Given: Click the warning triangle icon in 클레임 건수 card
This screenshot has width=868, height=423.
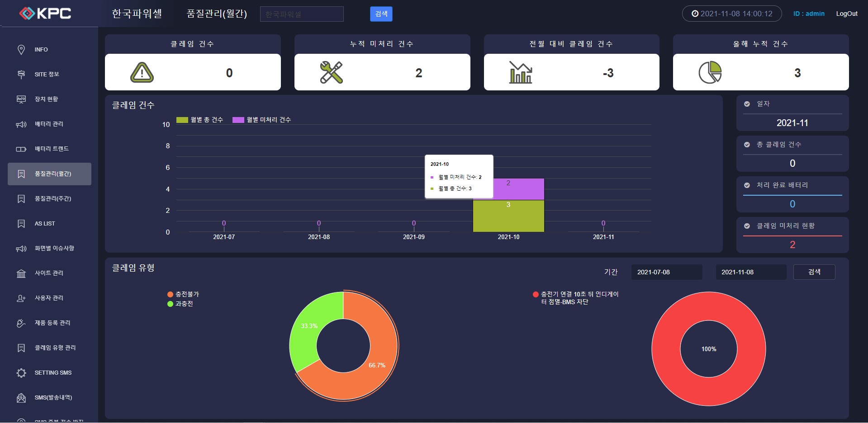Looking at the screenshot, I should (142, 73).
